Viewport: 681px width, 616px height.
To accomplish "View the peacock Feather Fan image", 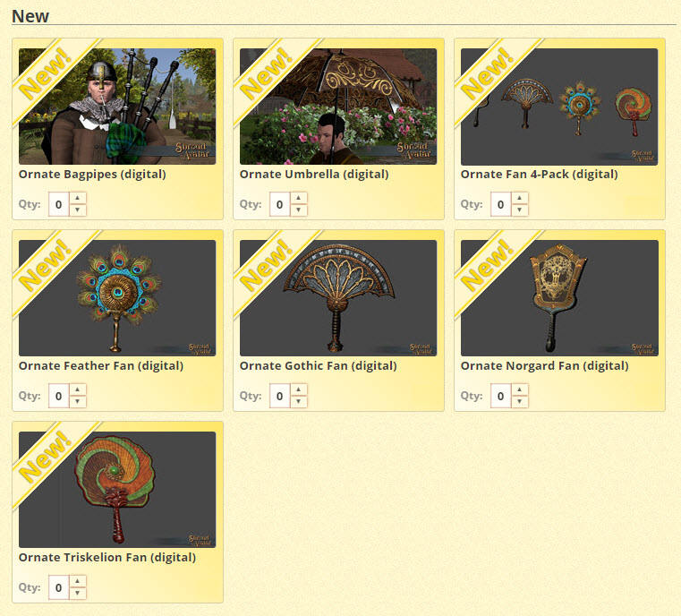I will [x=117, y=298].
